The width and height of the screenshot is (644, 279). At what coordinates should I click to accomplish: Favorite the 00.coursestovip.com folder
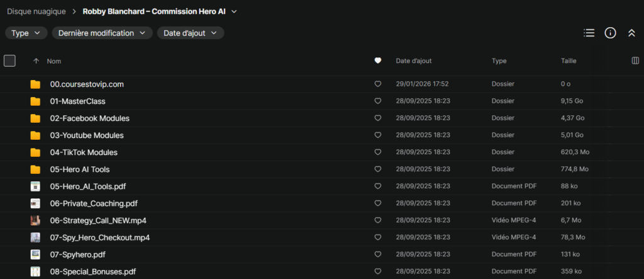[x=378, y=84]
